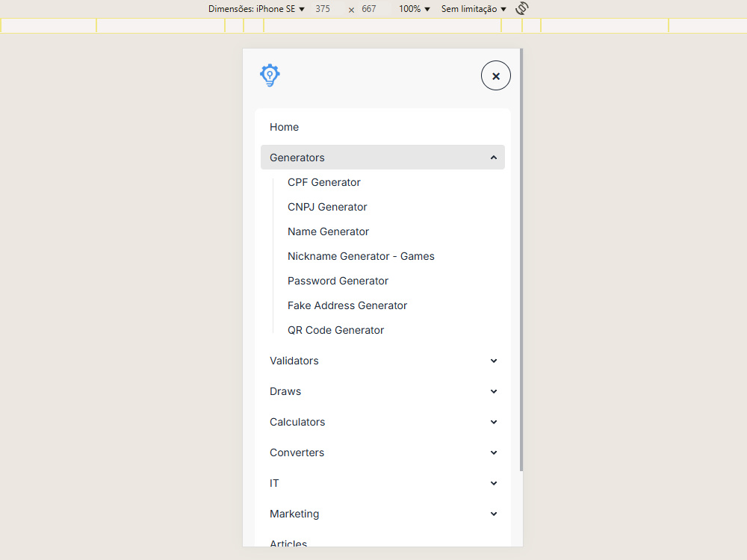The height and width of the screenshot is (560, 747).
Task: Expand the Marketing section
Action: [x=382, y=514]
